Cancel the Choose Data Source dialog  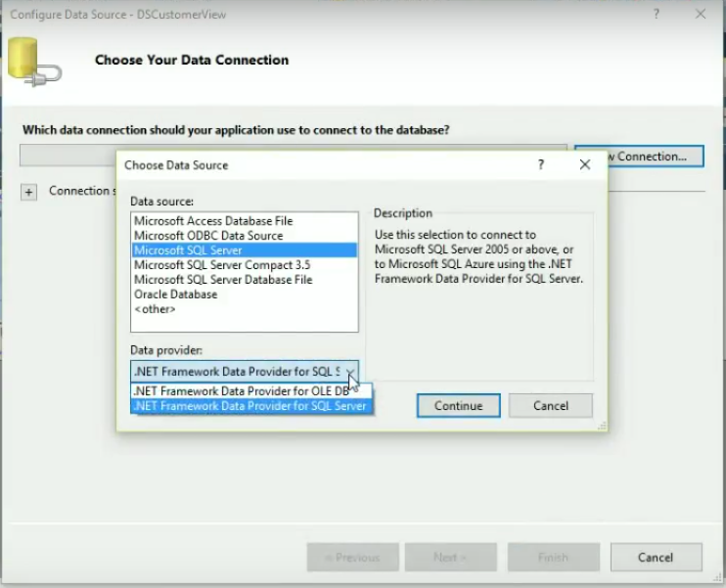(x=551, y=406)
